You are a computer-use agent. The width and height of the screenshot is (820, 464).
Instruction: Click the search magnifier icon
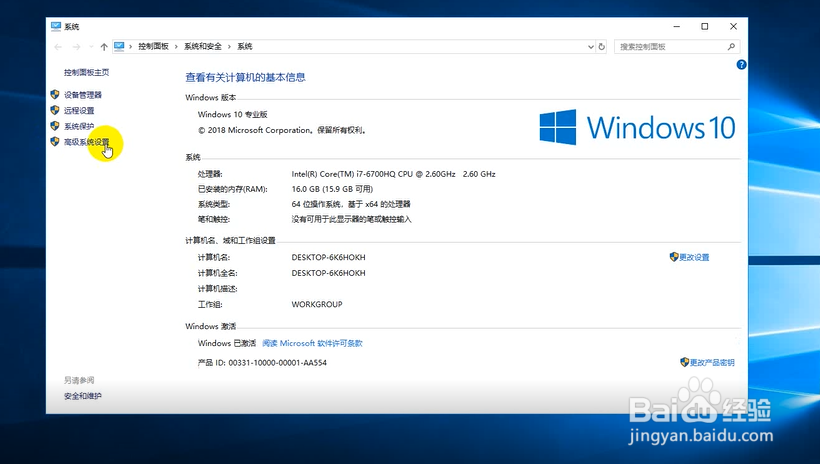(731, 47)
